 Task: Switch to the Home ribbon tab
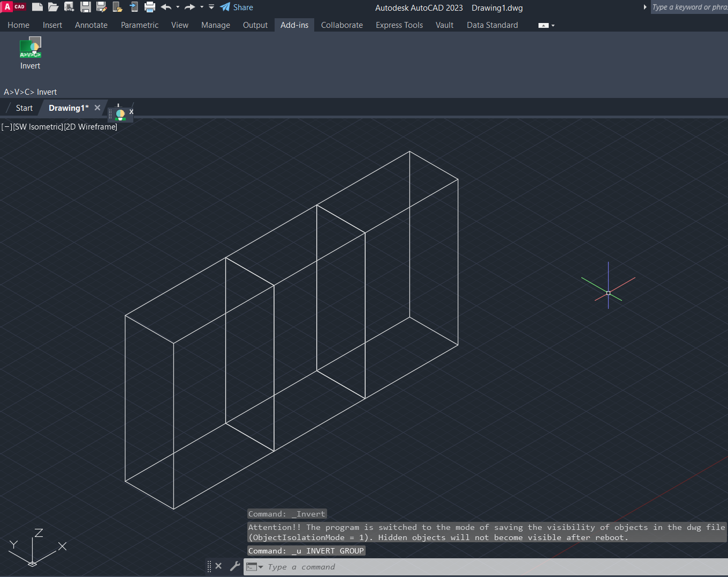(19, 25)
